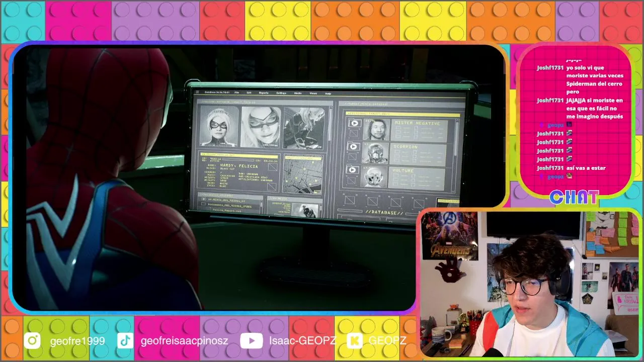Play the Scorpion media clip
644x362 pixels.
tap(354, 147)
